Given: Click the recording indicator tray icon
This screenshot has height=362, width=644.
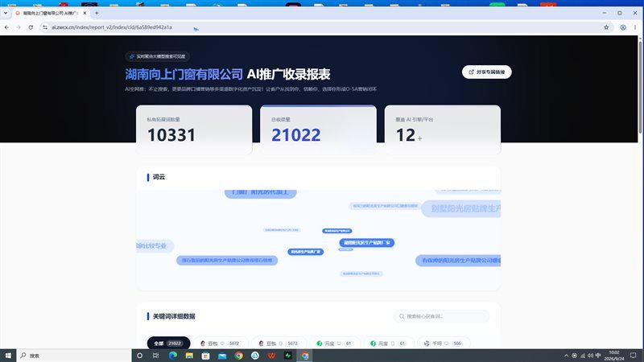Looking at the screenshot, I should [574, 356].
